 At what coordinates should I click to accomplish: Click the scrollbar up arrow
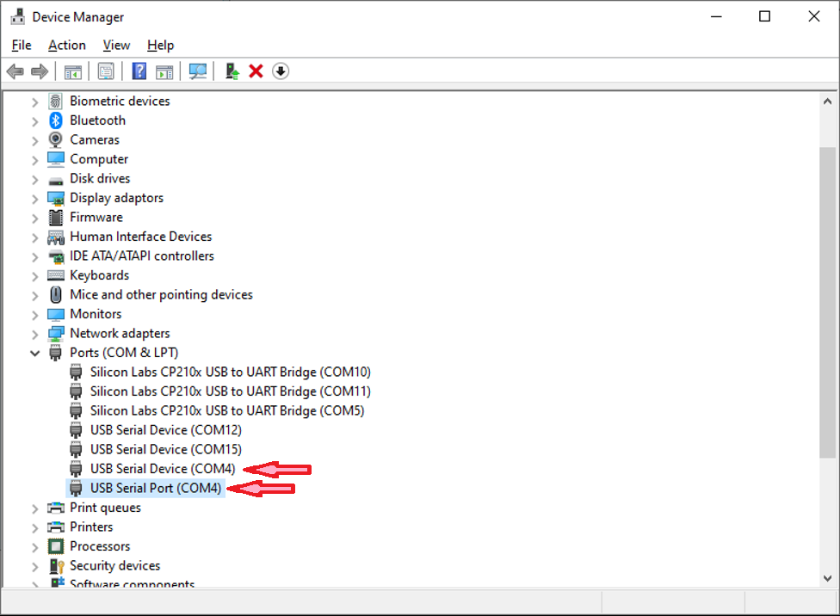click(x=828, y=102)
